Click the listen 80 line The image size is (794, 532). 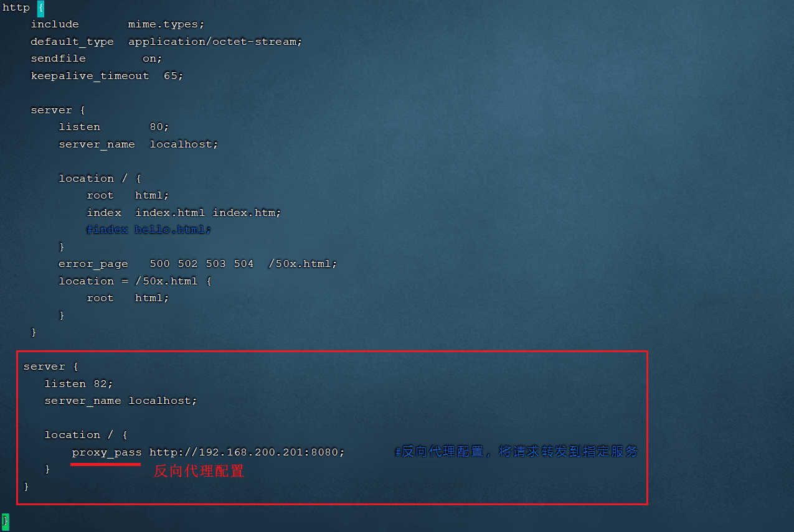coord(114,127)
